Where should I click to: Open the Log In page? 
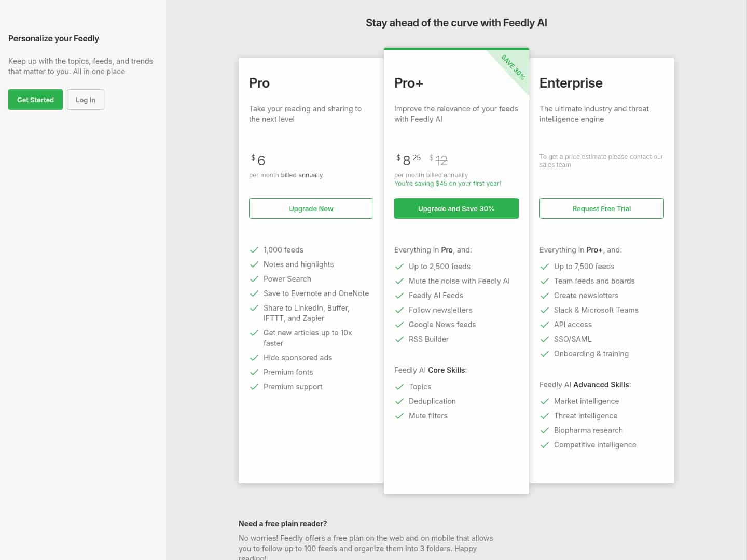coord(86,100)
